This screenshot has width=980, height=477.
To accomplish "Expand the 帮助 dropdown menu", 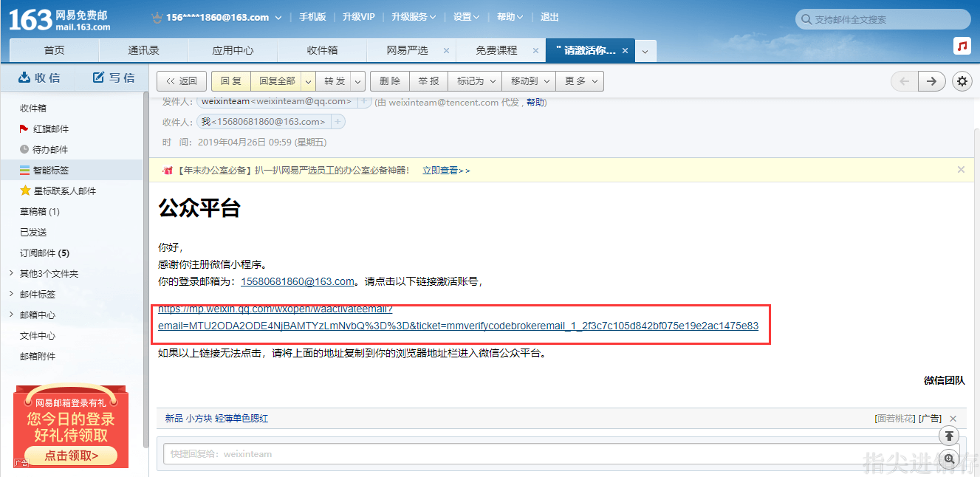I will coord(521,18).
